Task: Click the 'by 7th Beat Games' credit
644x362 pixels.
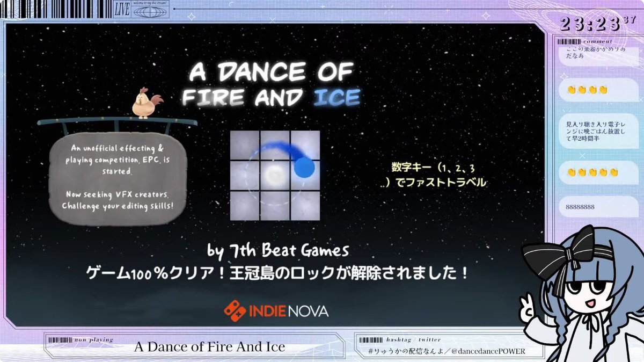Action: 278,250
